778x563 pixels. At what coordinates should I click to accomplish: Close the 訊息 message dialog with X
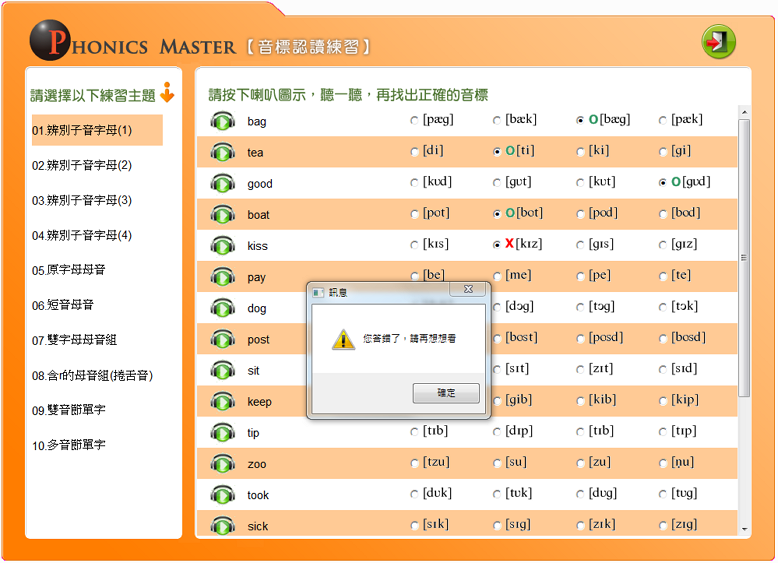(468, 289)
